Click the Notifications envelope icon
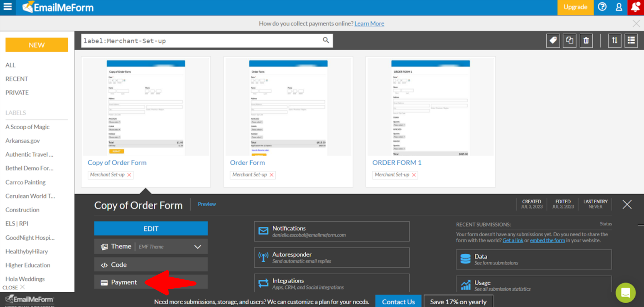Viewport: 644px width, 307px height. (x=263, y=231)
